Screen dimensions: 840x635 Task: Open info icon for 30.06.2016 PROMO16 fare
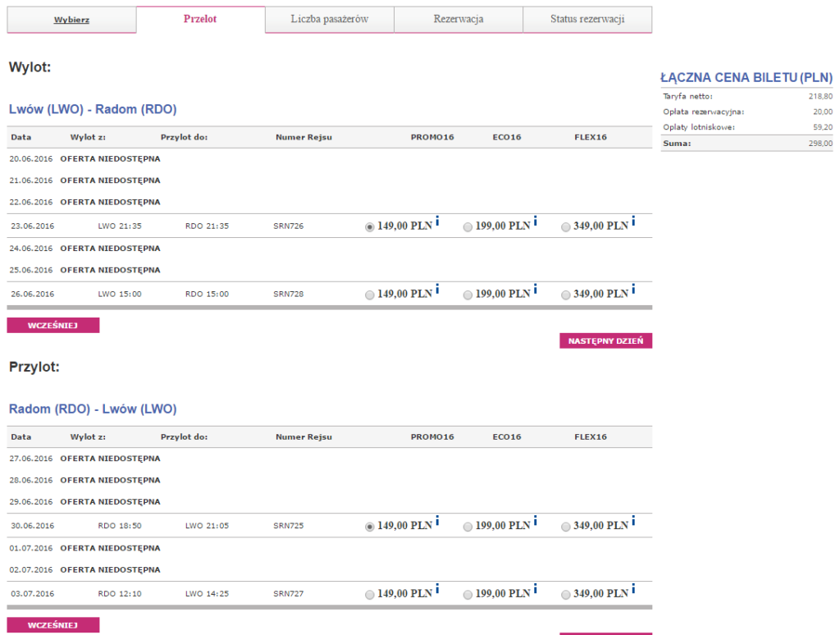[x=437, y=520]
